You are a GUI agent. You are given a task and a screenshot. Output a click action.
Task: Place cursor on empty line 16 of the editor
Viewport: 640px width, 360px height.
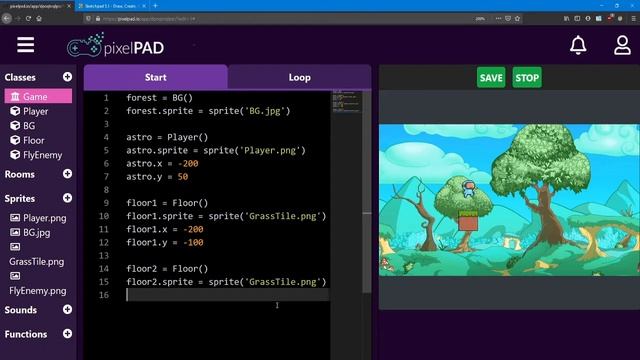click(227, 295)
